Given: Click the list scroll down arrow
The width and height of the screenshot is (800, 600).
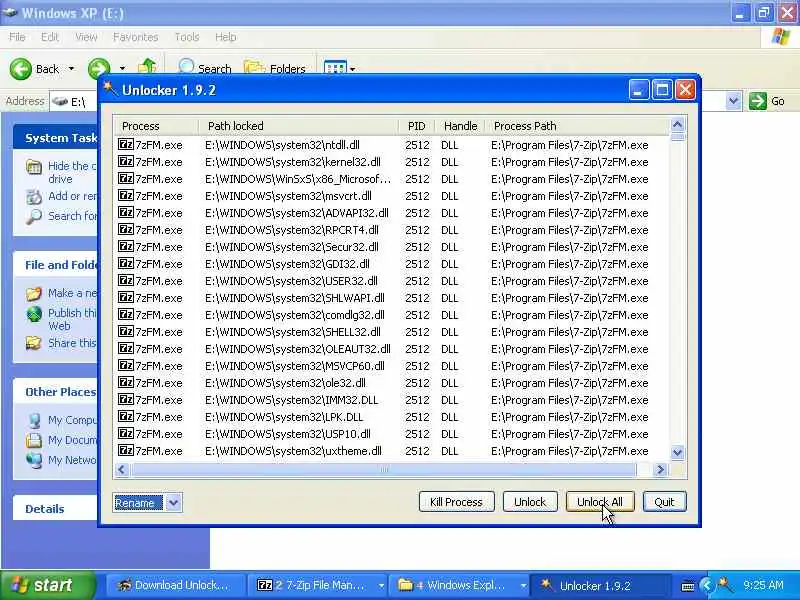Looking at the screenshot, I should pyautogui.click(x=678, y=452).
